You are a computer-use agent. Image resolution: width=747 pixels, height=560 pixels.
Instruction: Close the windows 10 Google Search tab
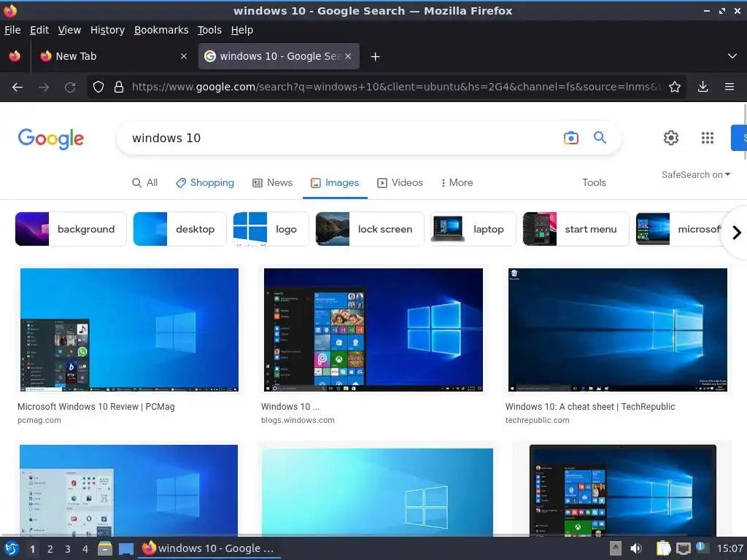pyautogui.click(x=348, y=56)
